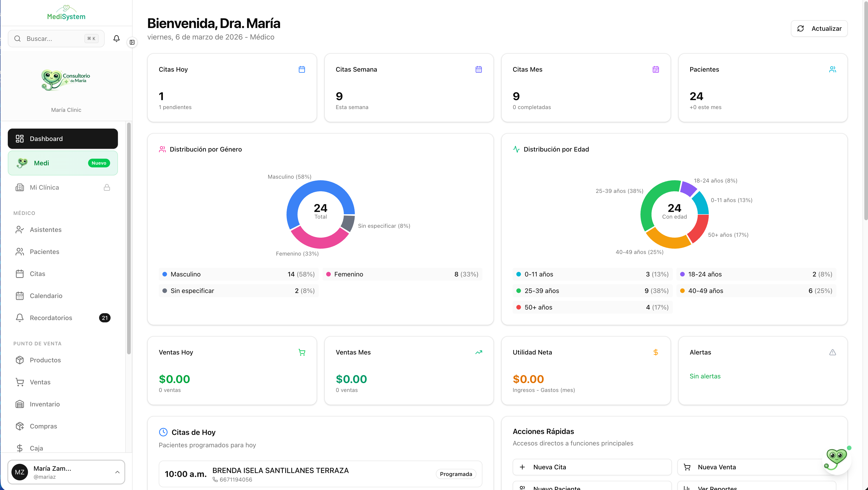Screen dimensions: 868x490
Task: Select the Femenino legend row
Action: 402,274
